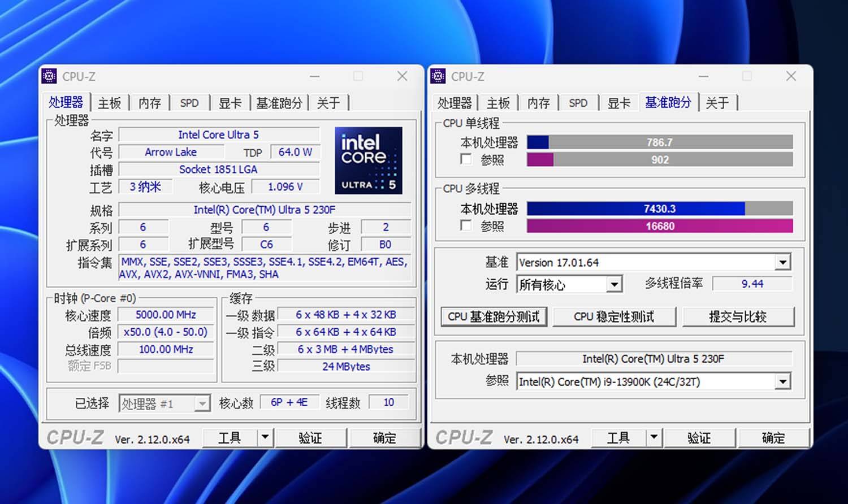Expand 工具 arrow in left window
This screenshot has height=504, width=848.
click(265, 437)
